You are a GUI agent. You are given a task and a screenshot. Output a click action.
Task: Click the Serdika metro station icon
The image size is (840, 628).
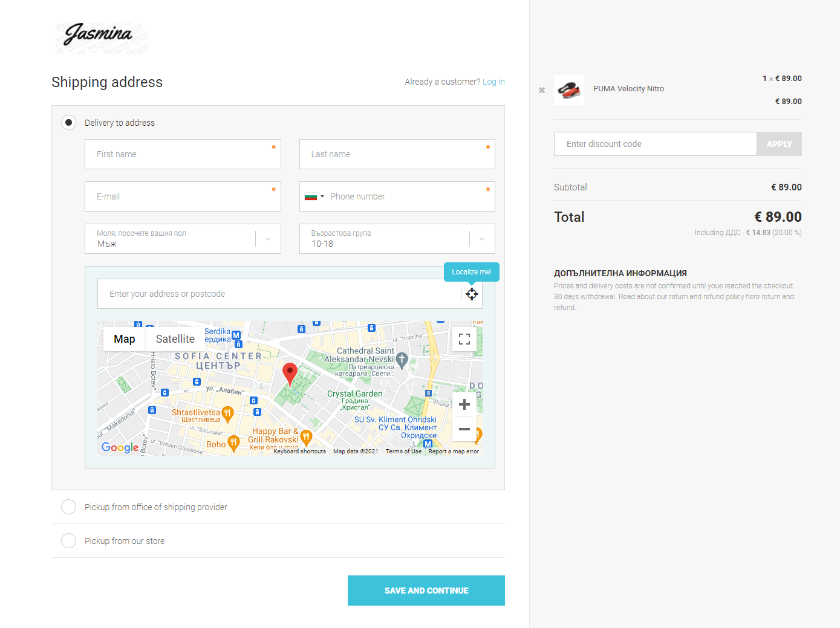tap(236, 335)
